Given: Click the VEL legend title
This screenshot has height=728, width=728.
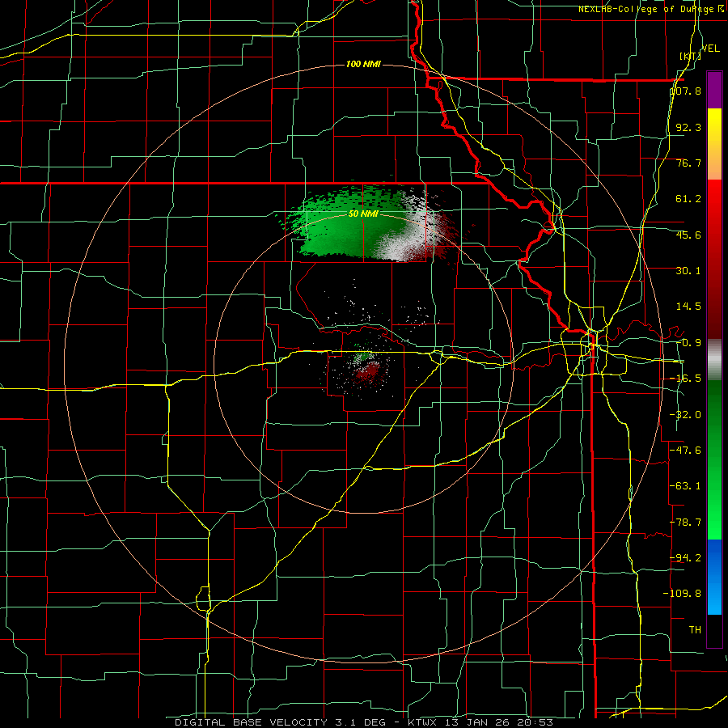Looking at the screenshot, I should pyautogui.click(x=710, y=49).
